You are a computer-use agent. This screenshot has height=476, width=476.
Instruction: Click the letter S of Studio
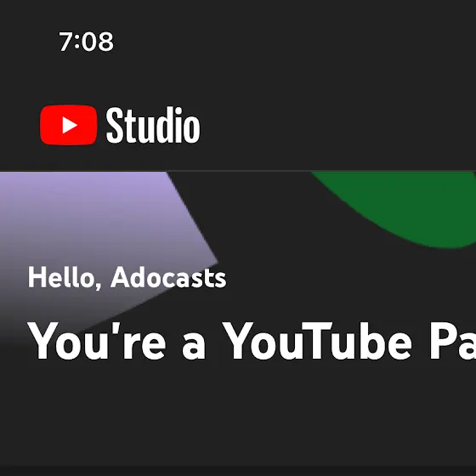point(116,125)
